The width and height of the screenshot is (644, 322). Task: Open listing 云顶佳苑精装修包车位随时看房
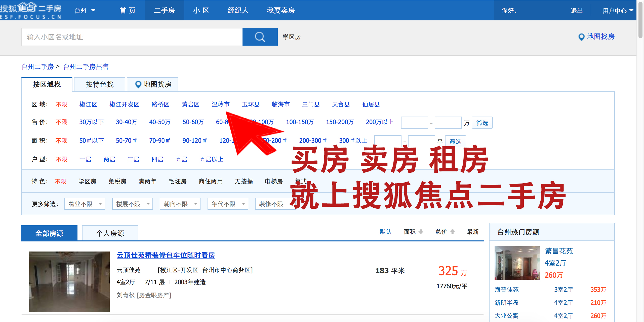click(x=166, y=255)
